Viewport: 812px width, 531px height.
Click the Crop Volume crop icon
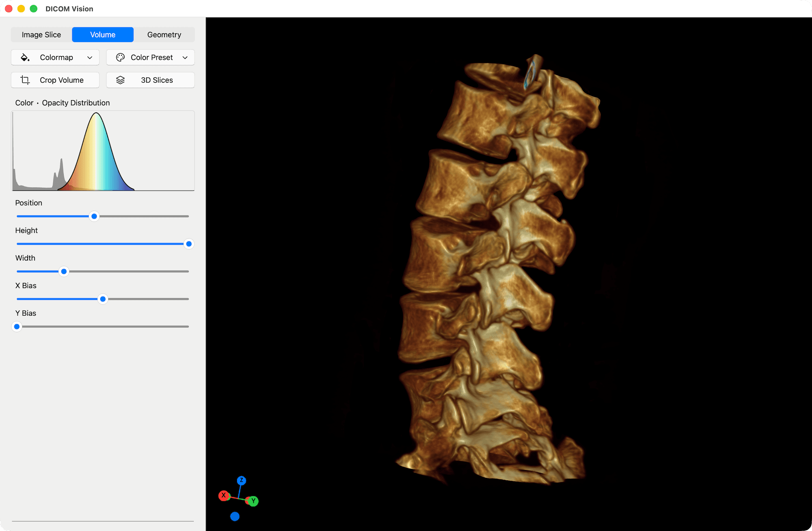[25, 80]
